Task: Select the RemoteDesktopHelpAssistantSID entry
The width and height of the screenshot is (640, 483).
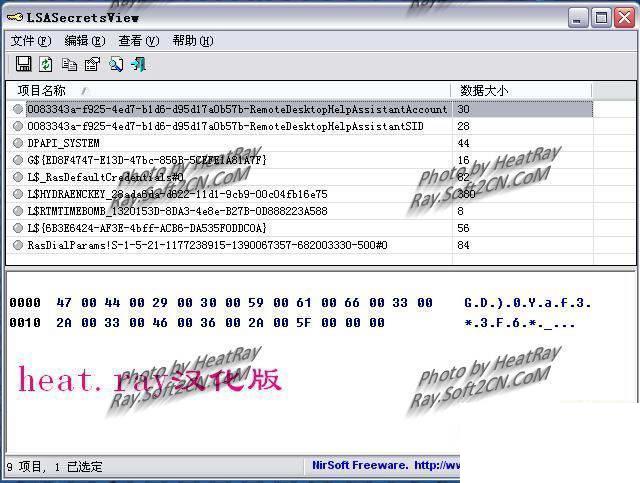Action: coord(225,126)
